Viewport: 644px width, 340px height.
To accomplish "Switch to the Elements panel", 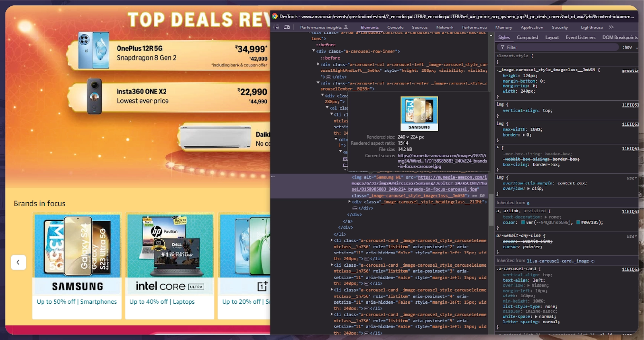I will tap(369, 27).
